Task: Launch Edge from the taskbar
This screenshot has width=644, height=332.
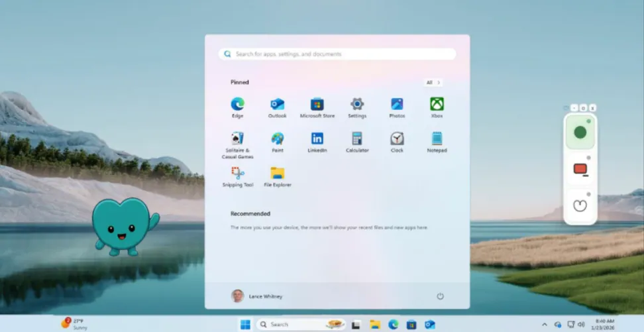Action: click(x=393, y=324)
